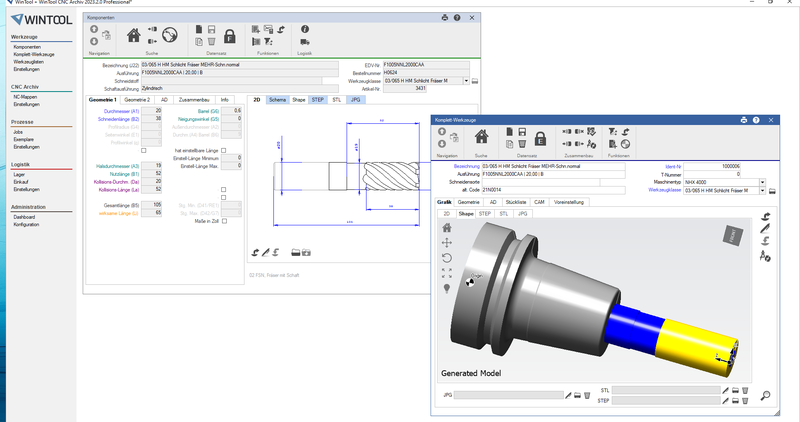Screen dimensions: 800x422
Task: Click the Ident-Nr field 1000006
Action: click(x=712, y=166)
